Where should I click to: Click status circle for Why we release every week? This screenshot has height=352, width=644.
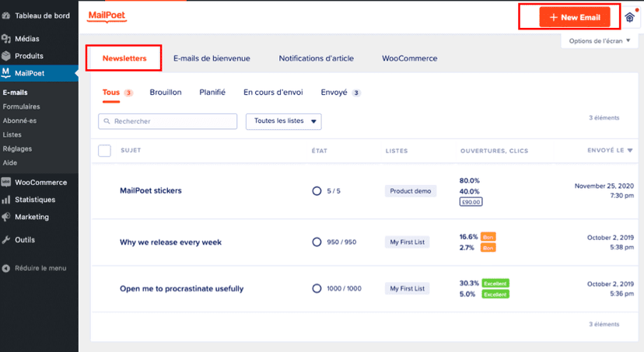click(317, 242)
